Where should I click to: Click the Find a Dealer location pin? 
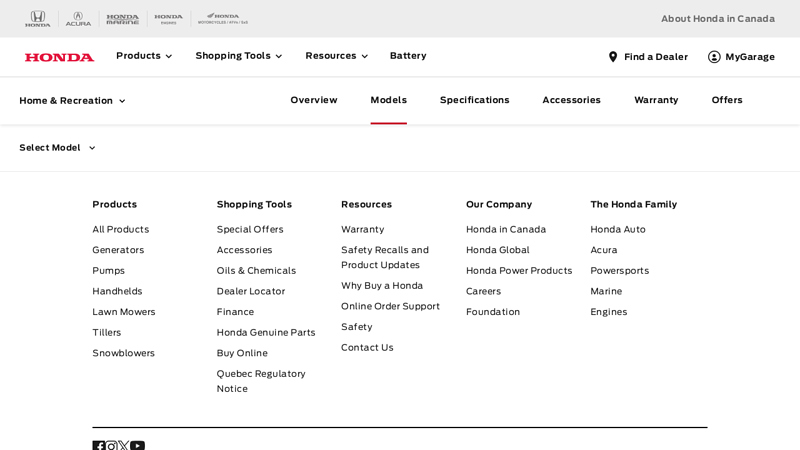[613, 57]
